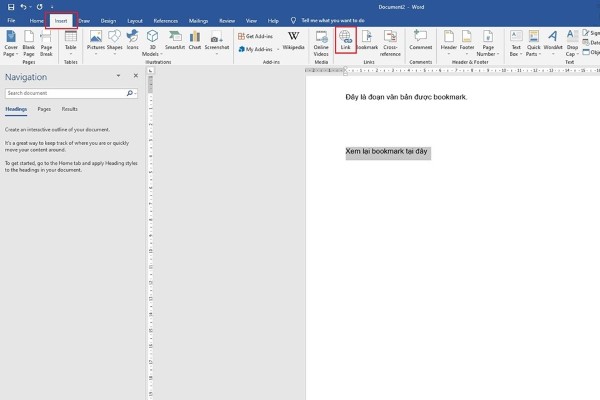
Task: Switch to the Design tab
Action: [x=108, y=21]
